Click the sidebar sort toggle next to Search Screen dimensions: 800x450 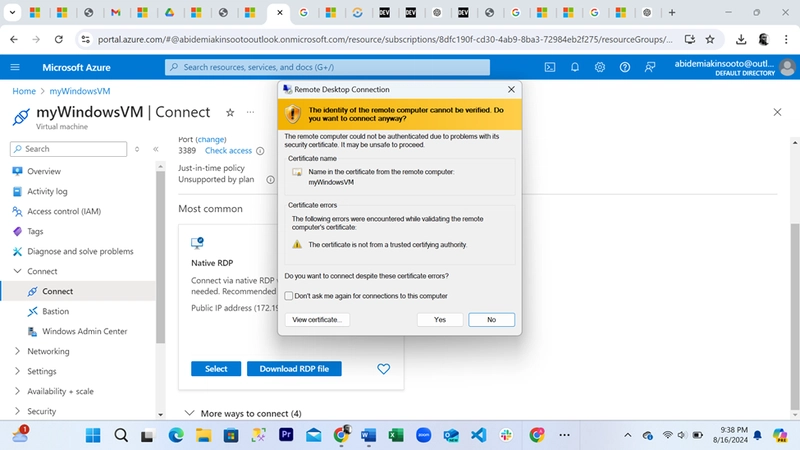pyautogui.click(x=137, y=149)
